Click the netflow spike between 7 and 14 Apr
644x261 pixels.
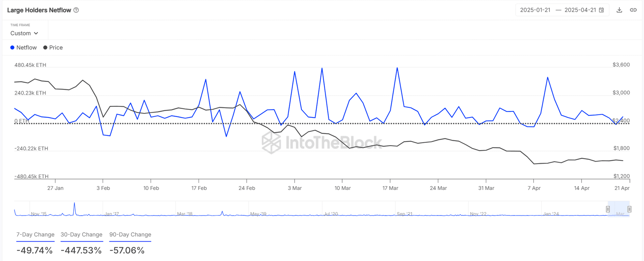tap(547, 77)
